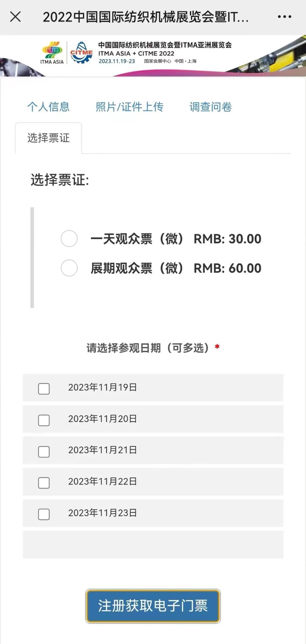Click the 一天观众票（微）label text
Viewport: 306px width, 644px height.
coord(138,239)
